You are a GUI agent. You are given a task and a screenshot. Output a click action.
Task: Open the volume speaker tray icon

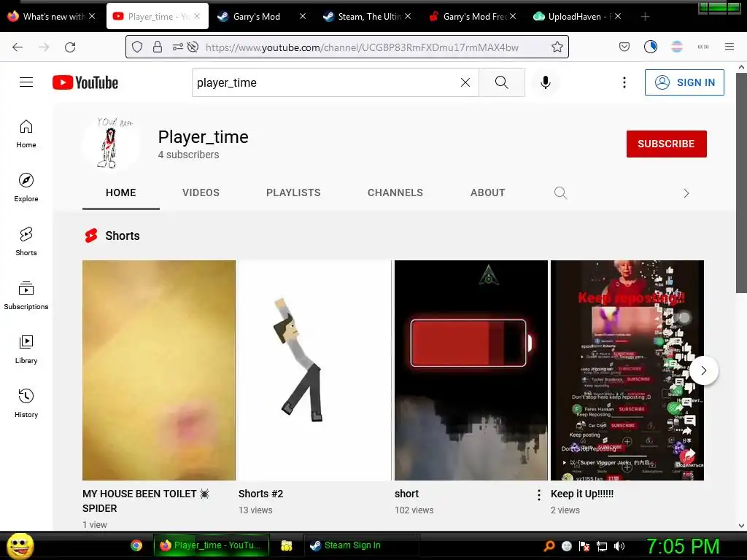click(x=619, y=546)
